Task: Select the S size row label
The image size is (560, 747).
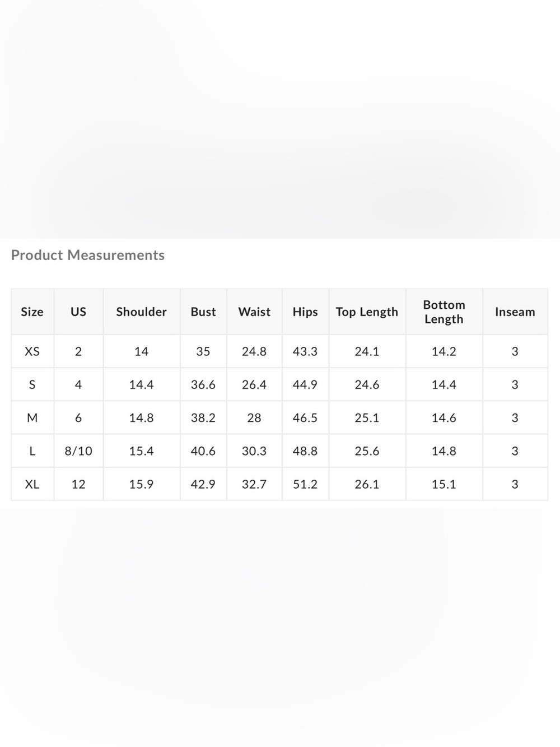Action: click(32, 384)
